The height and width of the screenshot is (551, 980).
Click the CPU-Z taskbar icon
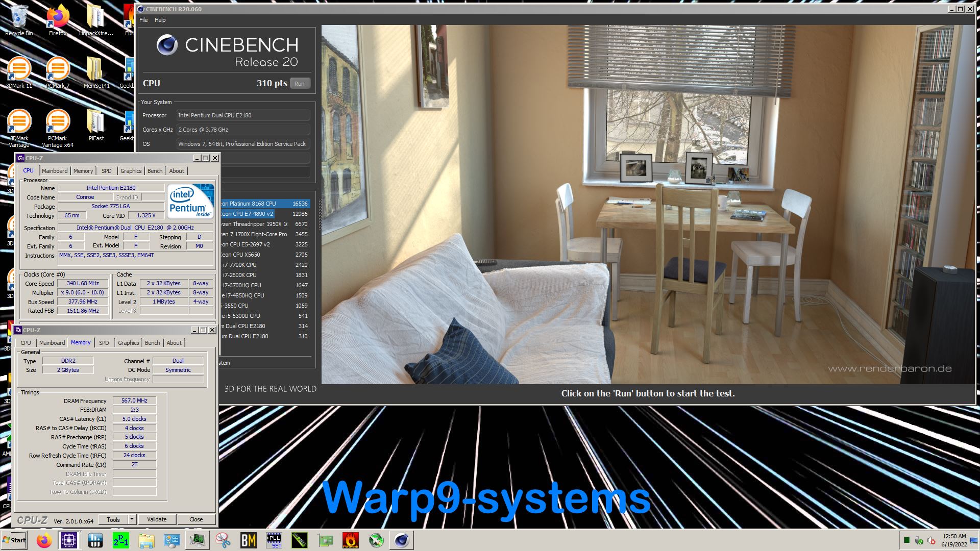point(69,540)
